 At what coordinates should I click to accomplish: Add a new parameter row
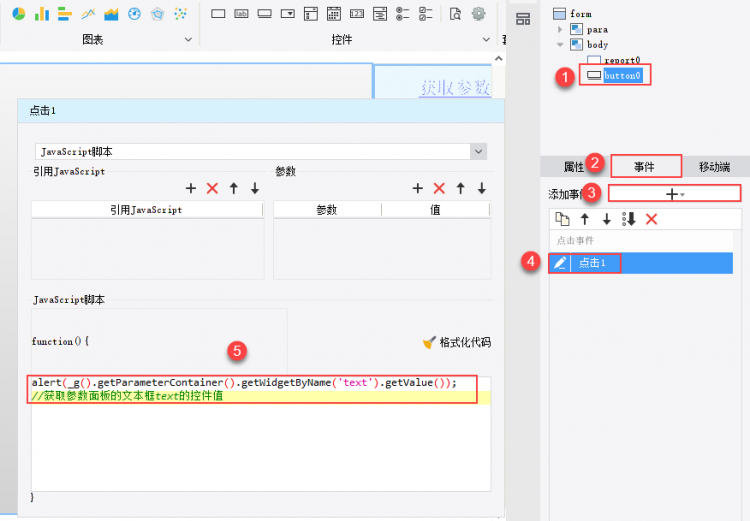(x=418, y=188)
